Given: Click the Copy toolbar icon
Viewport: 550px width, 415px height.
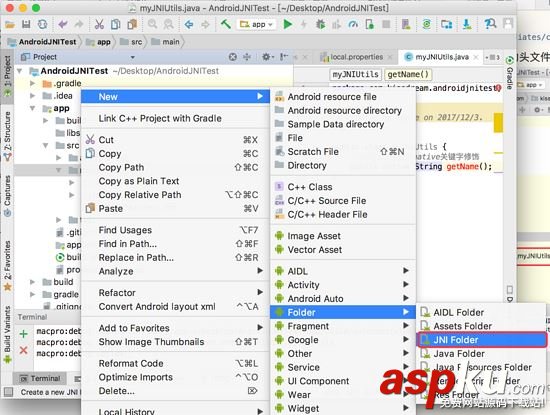Looking at the screenshot, I should click(115, 24).
